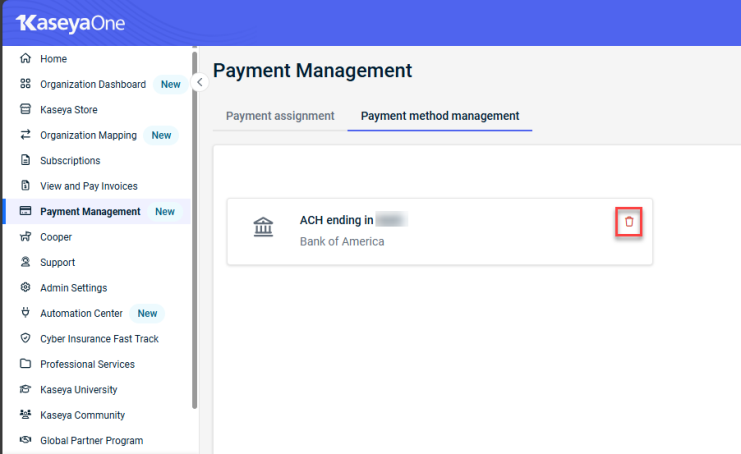The height and width of the screenshot is (454, 741).
Task: Click the Support headset icon
Action: coord(26,262)
